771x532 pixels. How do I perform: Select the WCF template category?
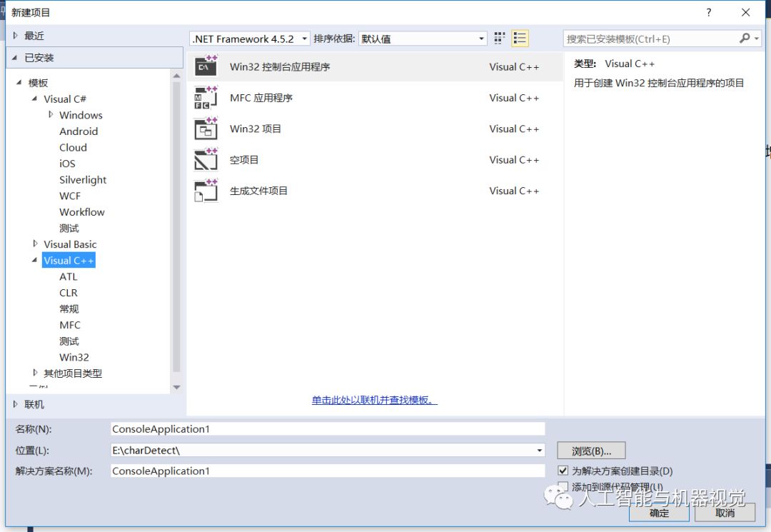[x=70, y=196]
